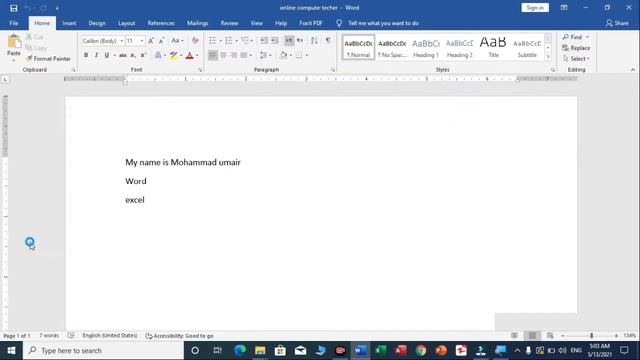Viewport: 640px width, 360px height.
Task: Open Excel from the taskbar
Action: (380, 350)
